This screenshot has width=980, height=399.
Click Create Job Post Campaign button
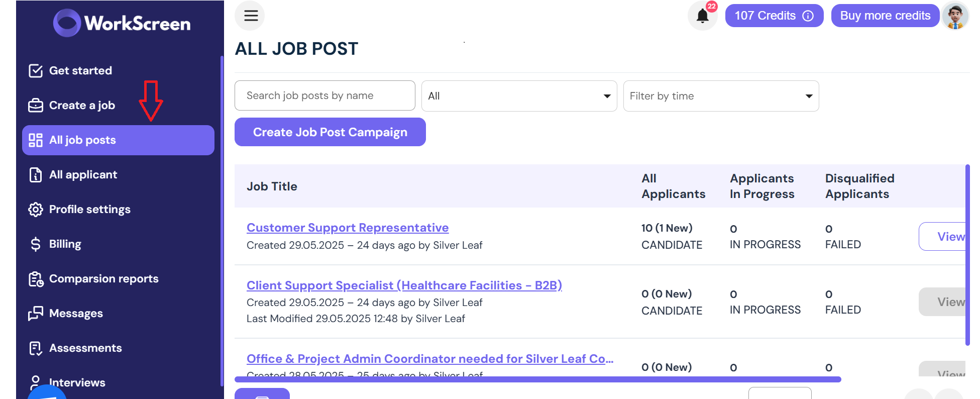(330, 132)
